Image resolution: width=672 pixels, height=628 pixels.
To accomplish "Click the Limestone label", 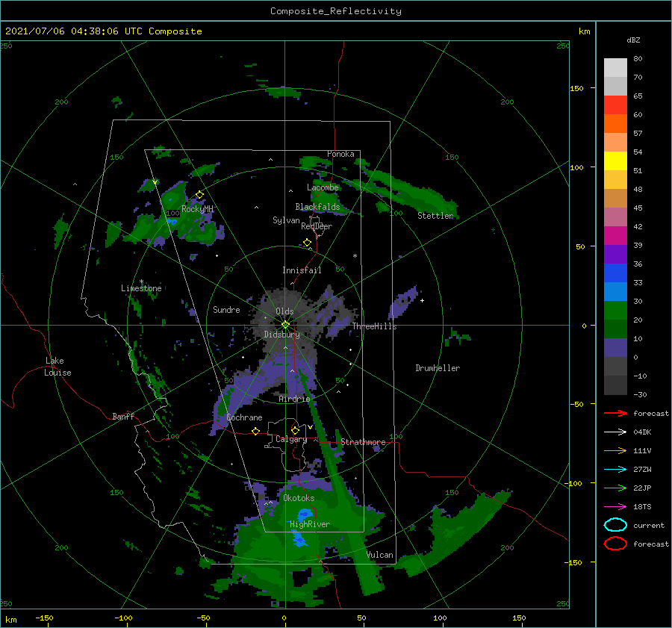I will [141, 288].
